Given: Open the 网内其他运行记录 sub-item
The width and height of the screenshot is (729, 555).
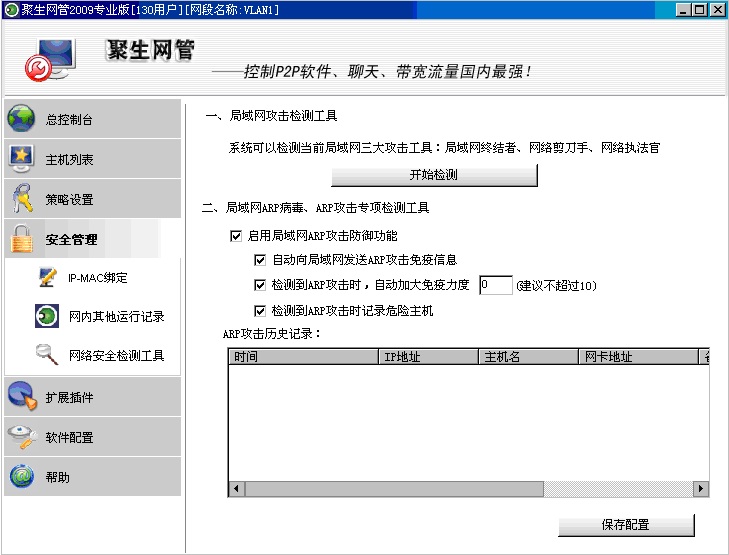Looking at the screenshot, I should pyautogui.click(x=116, y=317).
